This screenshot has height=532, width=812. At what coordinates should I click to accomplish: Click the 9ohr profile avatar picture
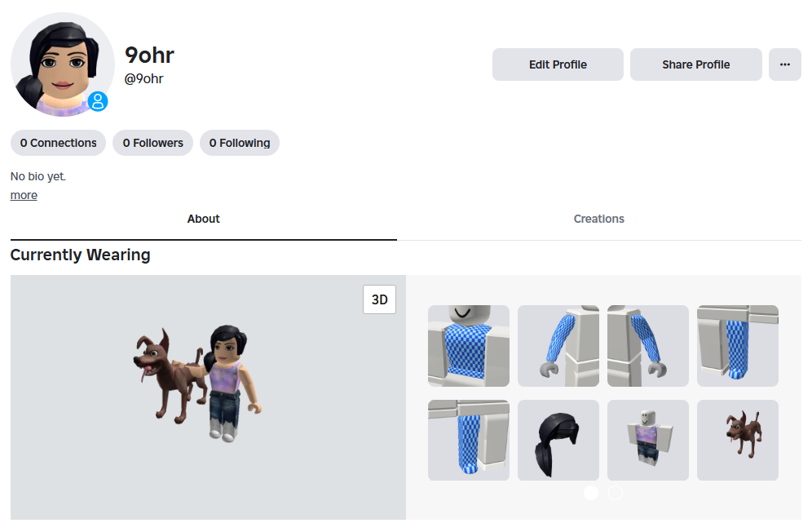[x=62, y=64]
